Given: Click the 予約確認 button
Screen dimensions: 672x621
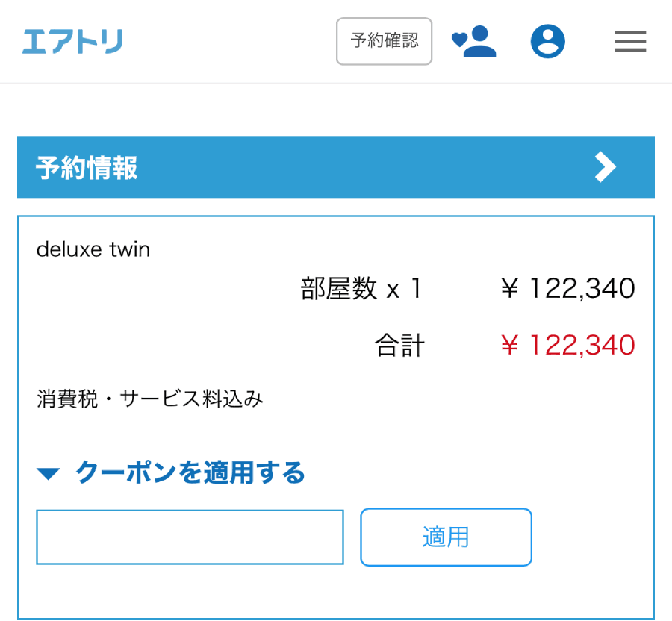Looking at the screenshot, I should pos(384,41).
